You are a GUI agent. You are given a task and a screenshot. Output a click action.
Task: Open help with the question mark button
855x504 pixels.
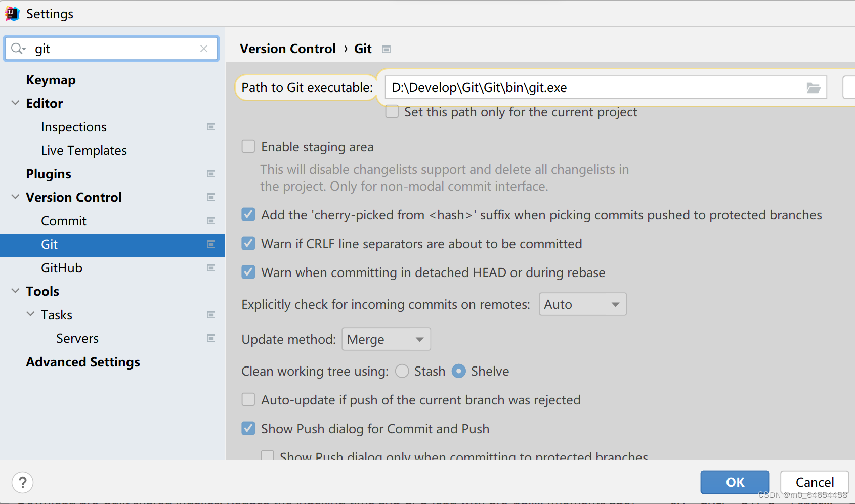pyautogui.click(x=23, y=482)
